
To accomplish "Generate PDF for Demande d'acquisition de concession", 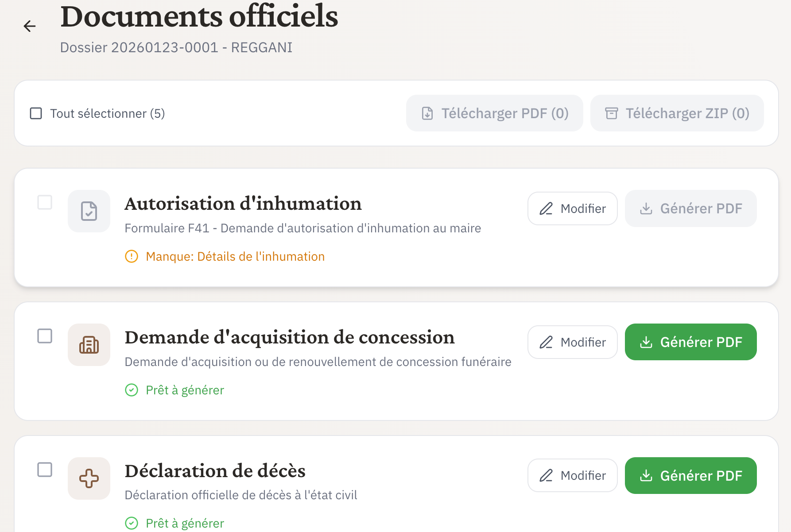I will (x=690, y=342).
